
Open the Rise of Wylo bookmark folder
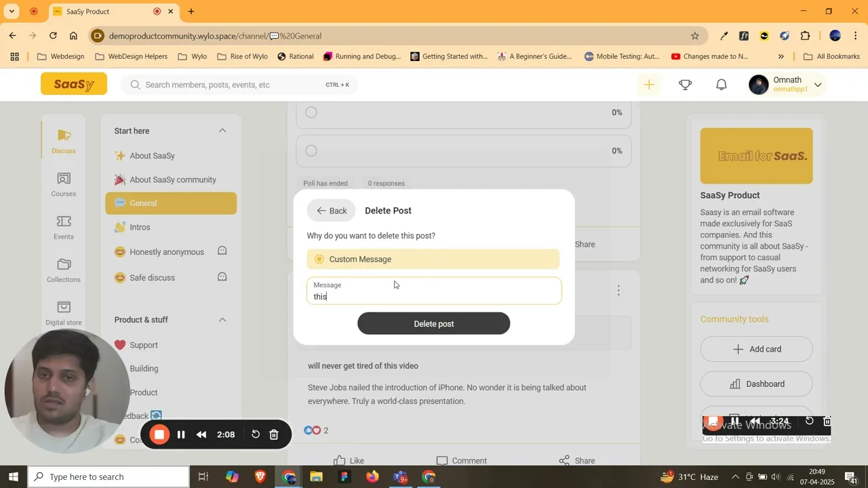242,57
